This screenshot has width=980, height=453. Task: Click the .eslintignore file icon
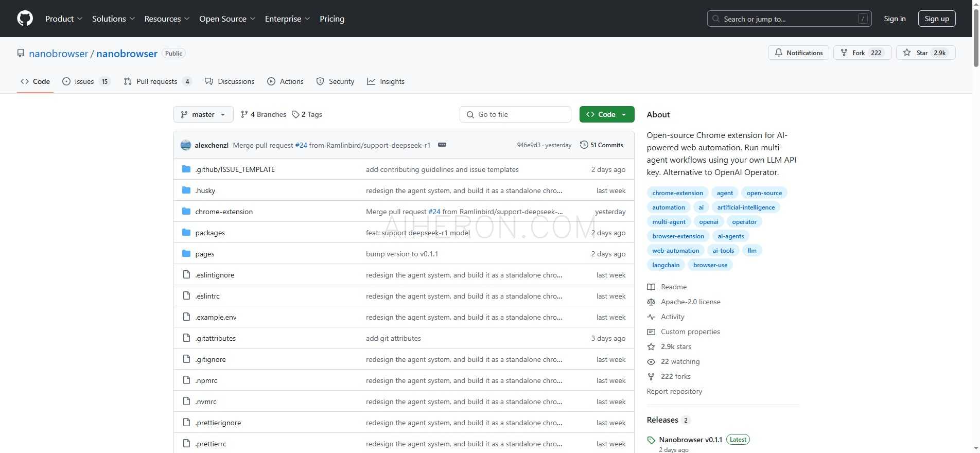pos(186,274)
